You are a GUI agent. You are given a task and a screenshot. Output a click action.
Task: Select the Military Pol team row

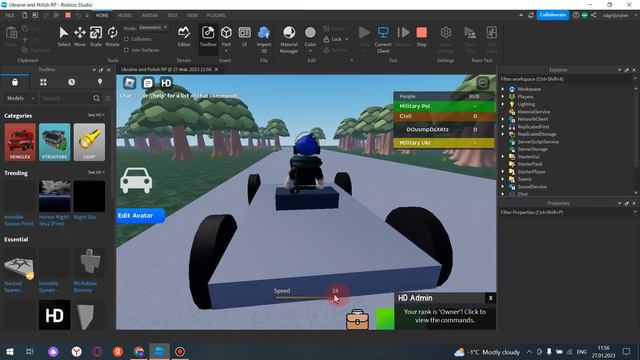(x=444, y=106)
